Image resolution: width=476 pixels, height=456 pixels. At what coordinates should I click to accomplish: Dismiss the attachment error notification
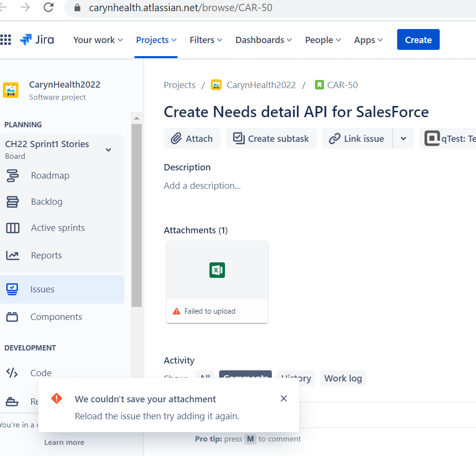coord(283,398)
